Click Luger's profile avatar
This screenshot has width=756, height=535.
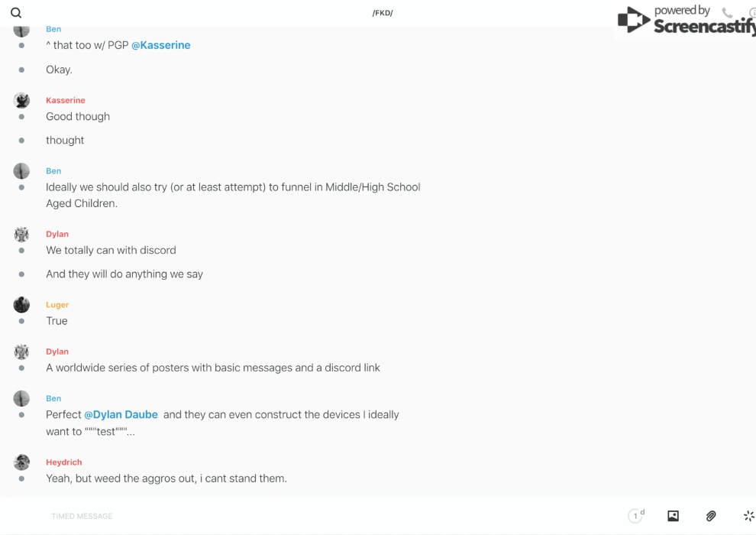click(x=21, y=305)
